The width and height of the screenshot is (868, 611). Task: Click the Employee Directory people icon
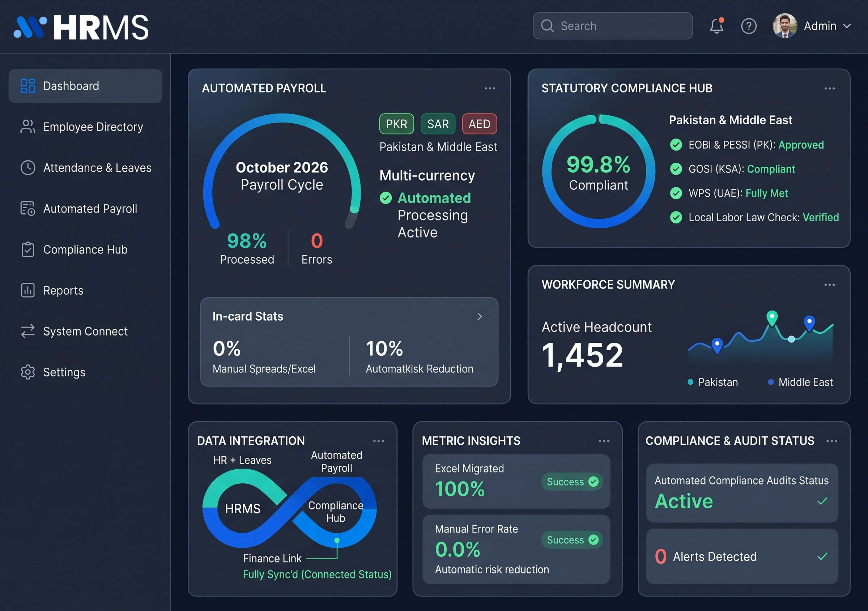(x=27, y=127)
